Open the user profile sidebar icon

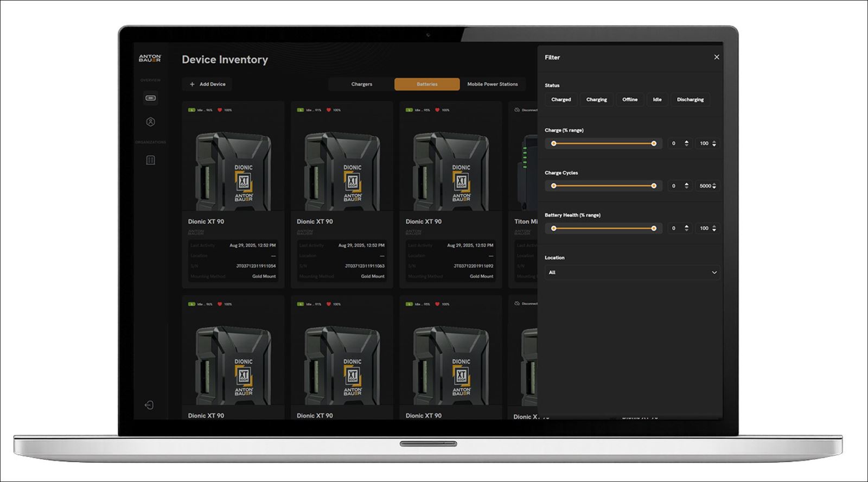coord(150,122)
